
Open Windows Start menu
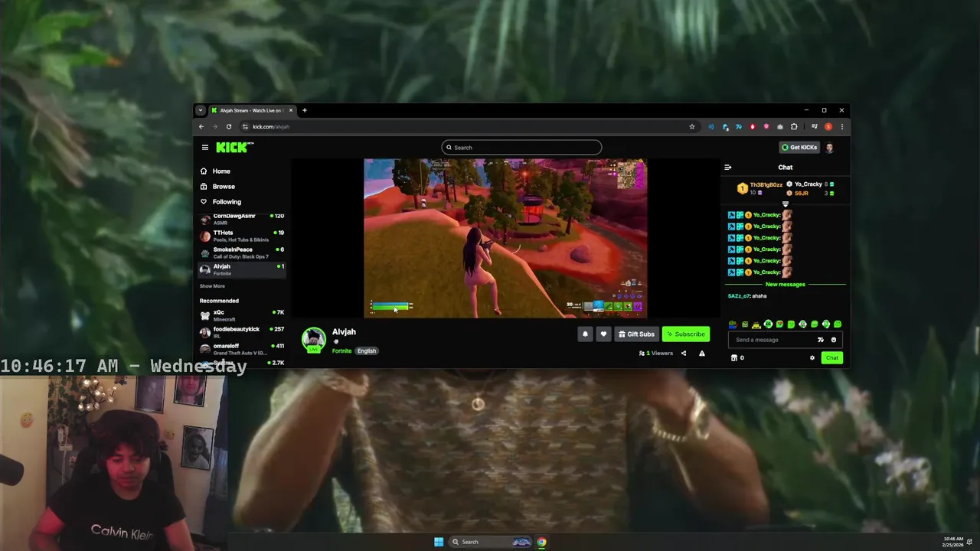(439, 542)
